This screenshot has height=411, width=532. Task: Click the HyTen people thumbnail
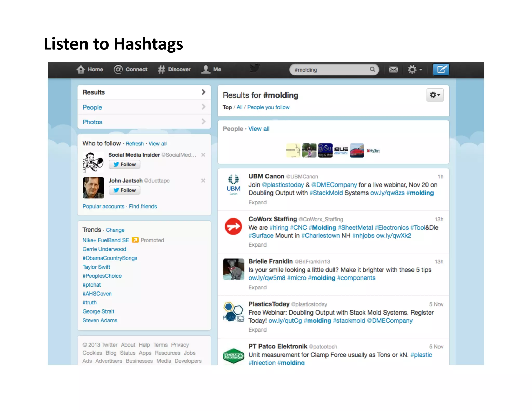373,151
